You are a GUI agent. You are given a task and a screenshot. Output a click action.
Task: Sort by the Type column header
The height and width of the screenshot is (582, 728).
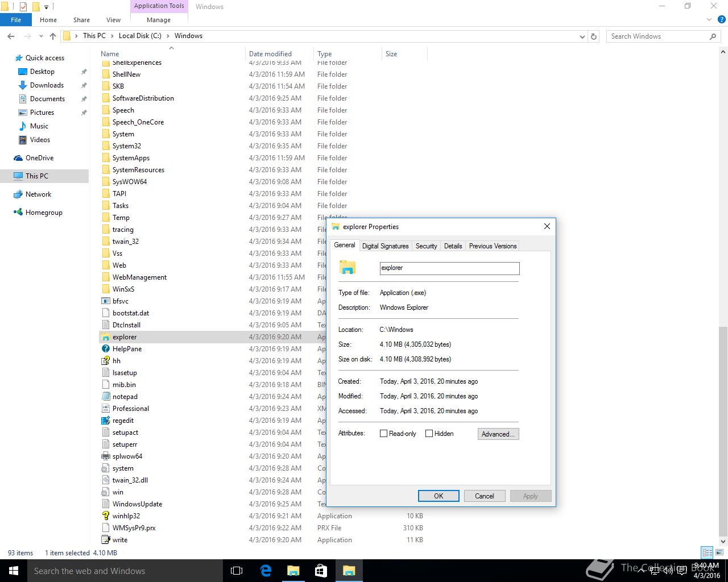tap(348, 54)
